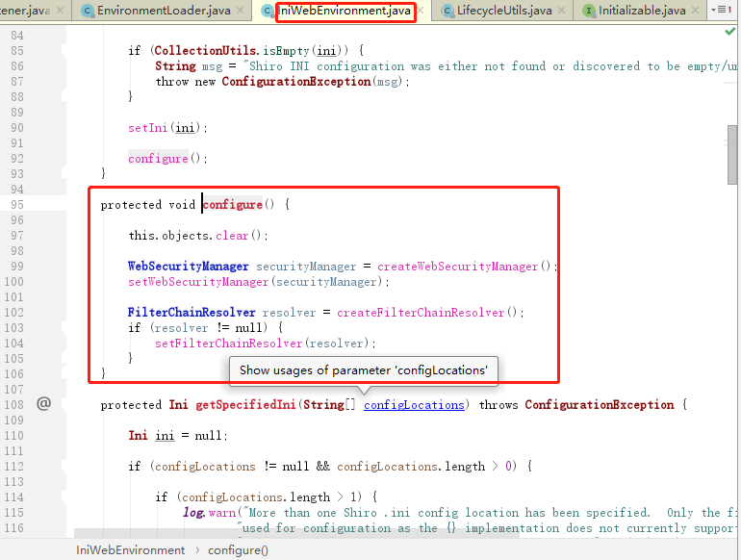Click setFilterChainResolver call on line 104
This screenshot has width=741, height=560.
(x=228, y=344)
